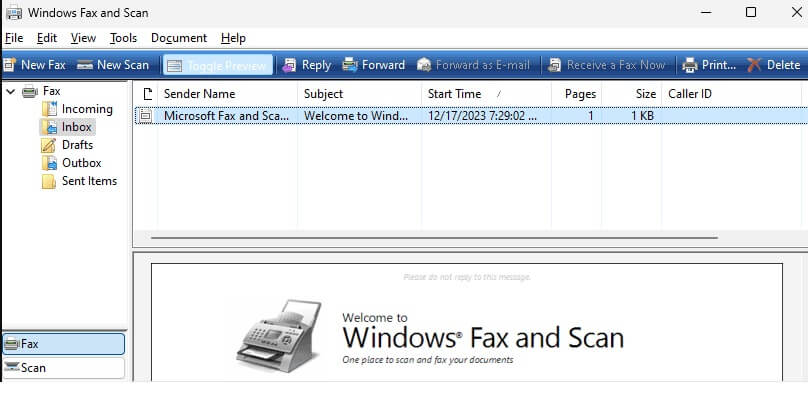
Task: Open the View menu
Action: pos(83,38)
